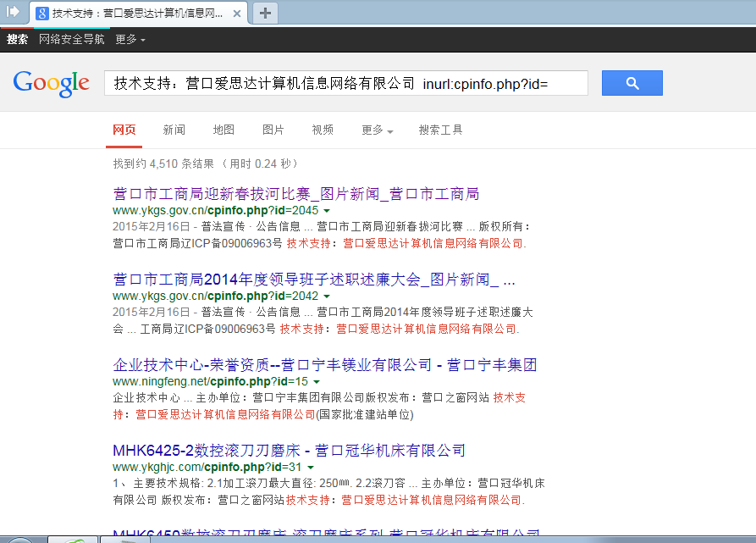
Task: Click the blue magnifier search button
Action: [x=632, y=83]
